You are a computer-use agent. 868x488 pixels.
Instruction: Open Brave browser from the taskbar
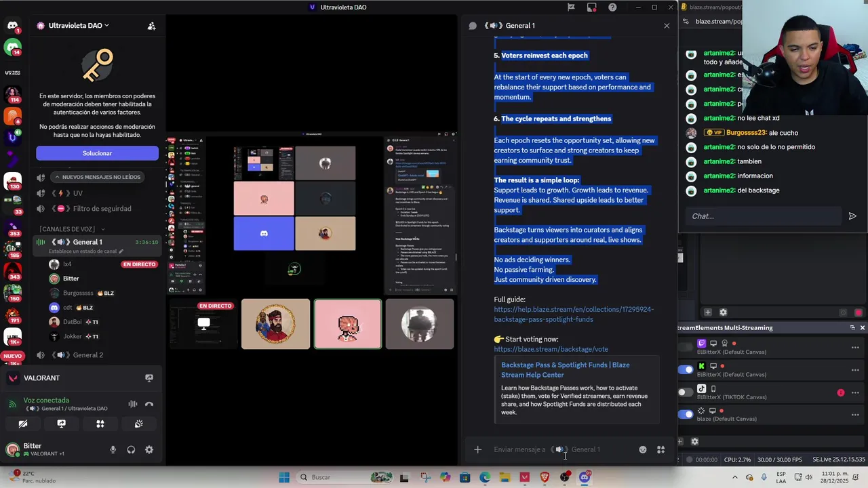[545, 477]
